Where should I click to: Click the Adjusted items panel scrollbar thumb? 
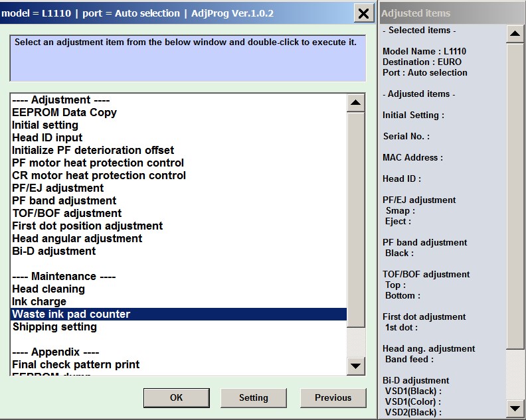(x=515, y=192)
